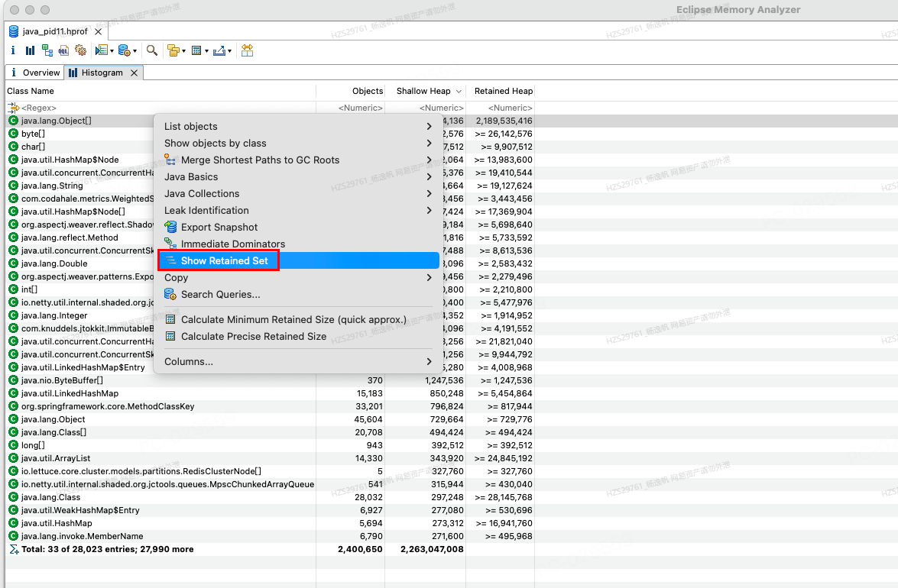The image size is (898, 588).
Task: Click the calculator icon beside Calculate Minimum Retained Size
Action: point(170,319)
